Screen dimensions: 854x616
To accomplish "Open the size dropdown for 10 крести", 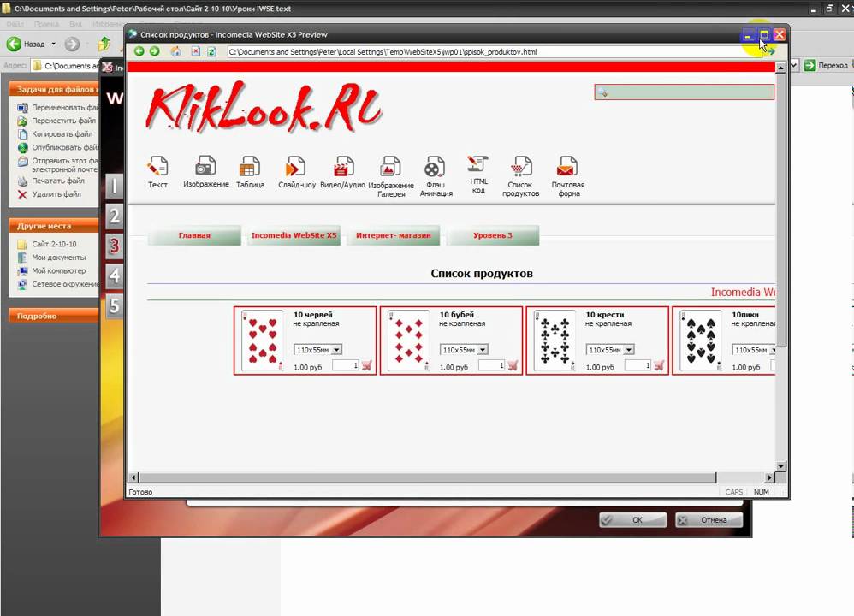I will [x=628, y=350].
